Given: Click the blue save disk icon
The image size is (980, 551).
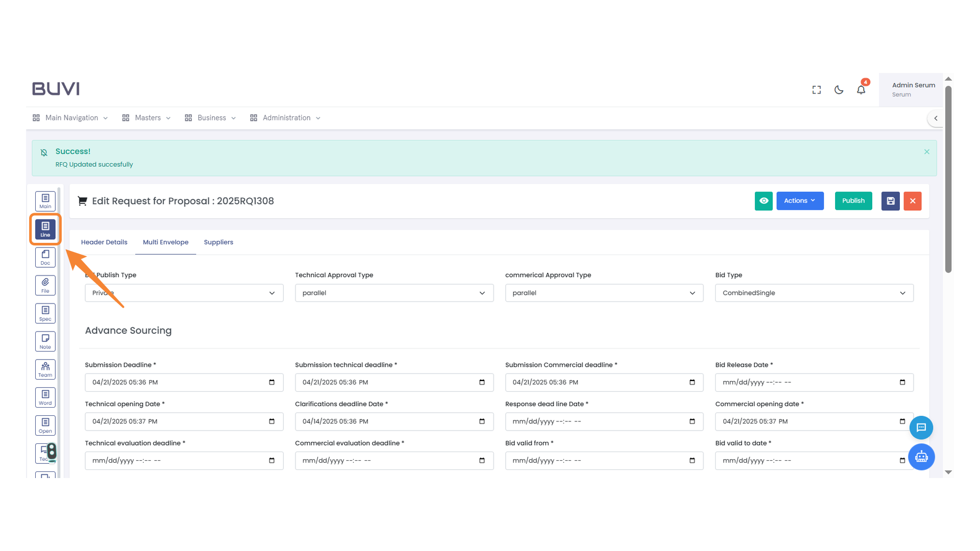Looking at the screenshot, I should tap(890, 201).
